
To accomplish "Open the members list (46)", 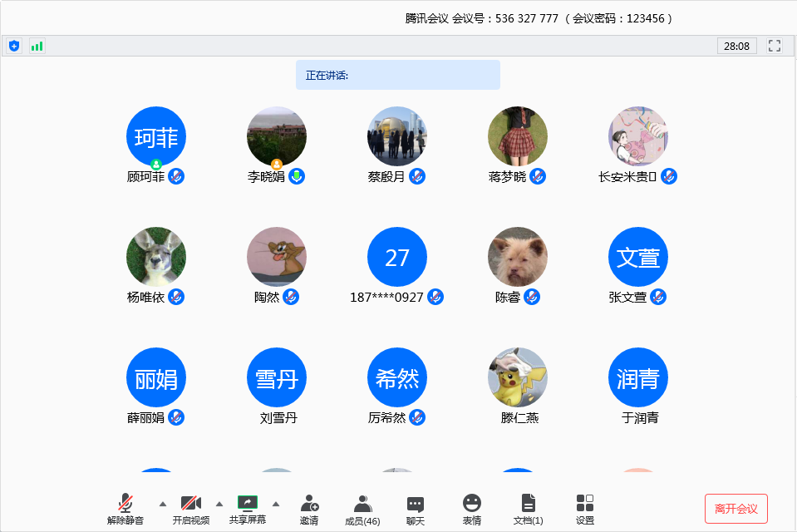I will [x=362, y=508].
